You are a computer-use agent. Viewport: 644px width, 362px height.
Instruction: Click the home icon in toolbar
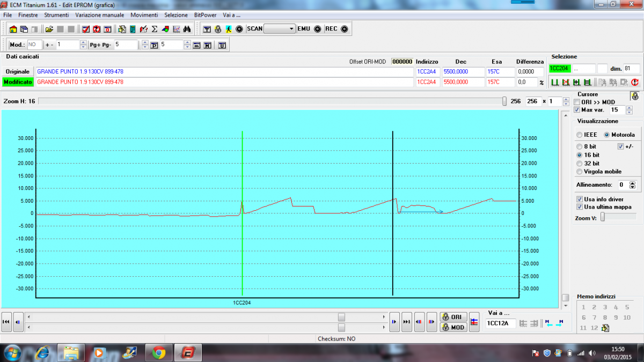(x=14, y=29)
